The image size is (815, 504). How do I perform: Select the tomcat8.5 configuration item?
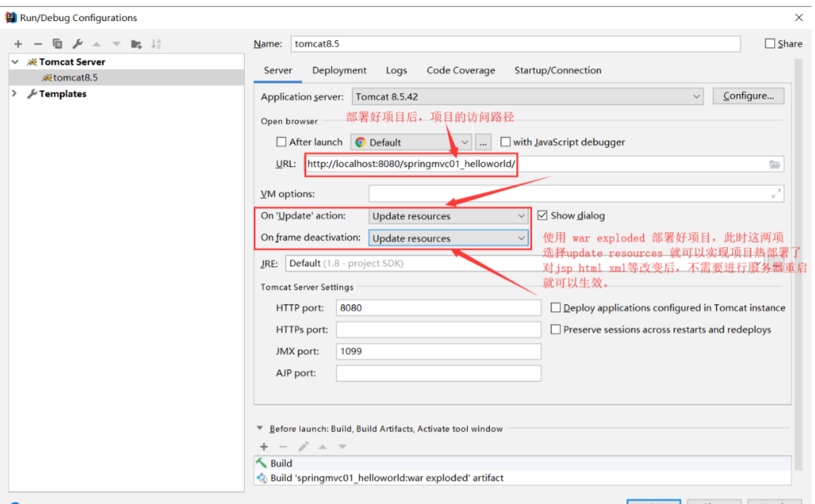[x=127, y=78]
